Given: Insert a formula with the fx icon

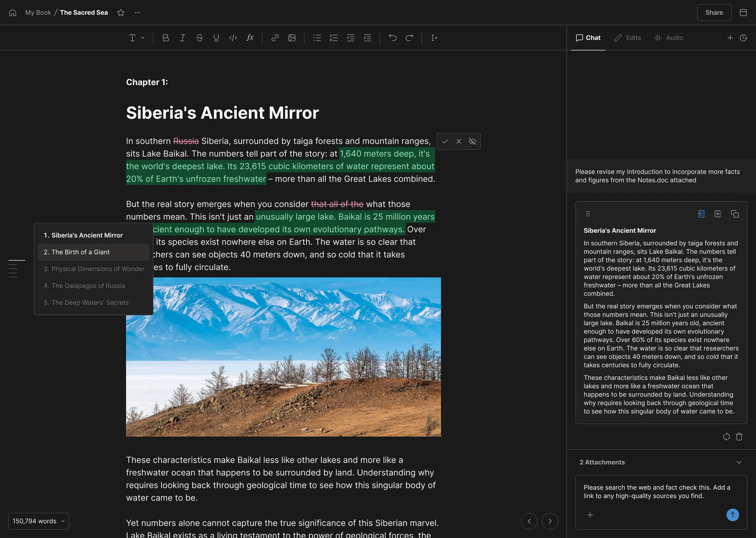Looking at the screenshot, I should click(250, 37).
